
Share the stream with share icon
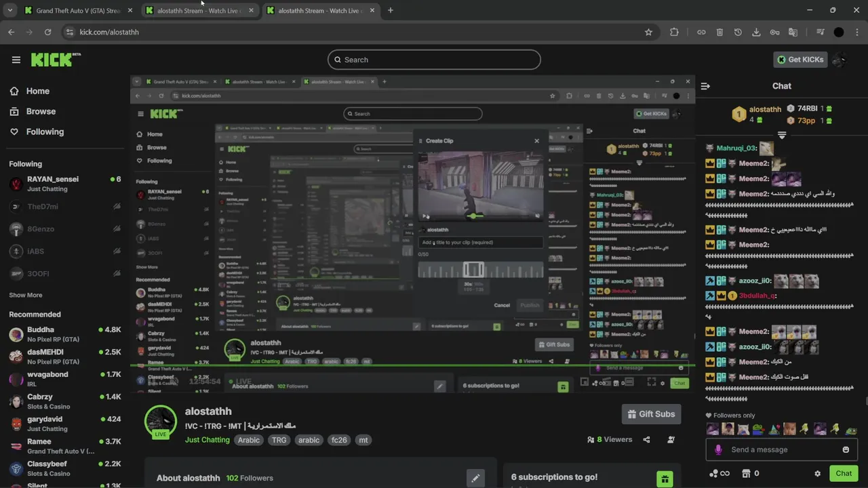(x=646, y=439)
